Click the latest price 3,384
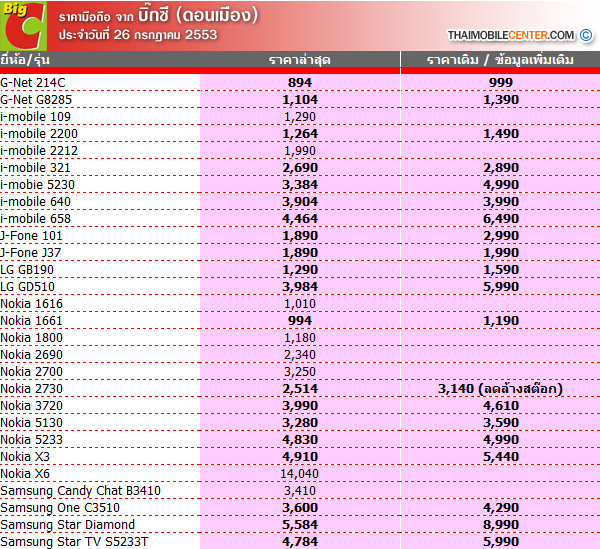The width and height of the screenshot is (600, 549). tap(300, 185)
